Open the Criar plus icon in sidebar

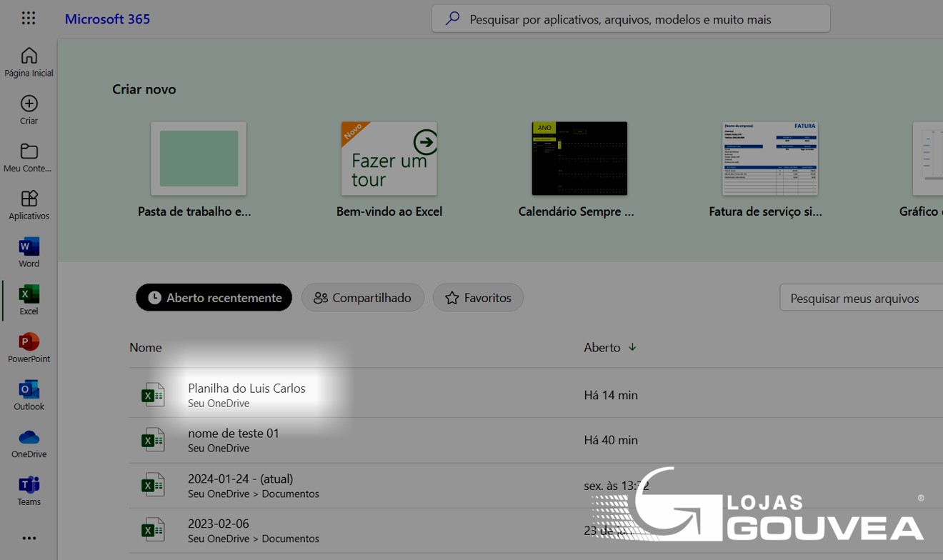(29, 104)
